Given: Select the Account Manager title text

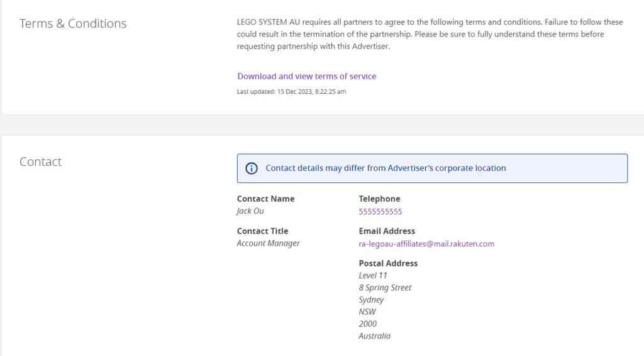Looking at the screenshot, I should 268,243.
